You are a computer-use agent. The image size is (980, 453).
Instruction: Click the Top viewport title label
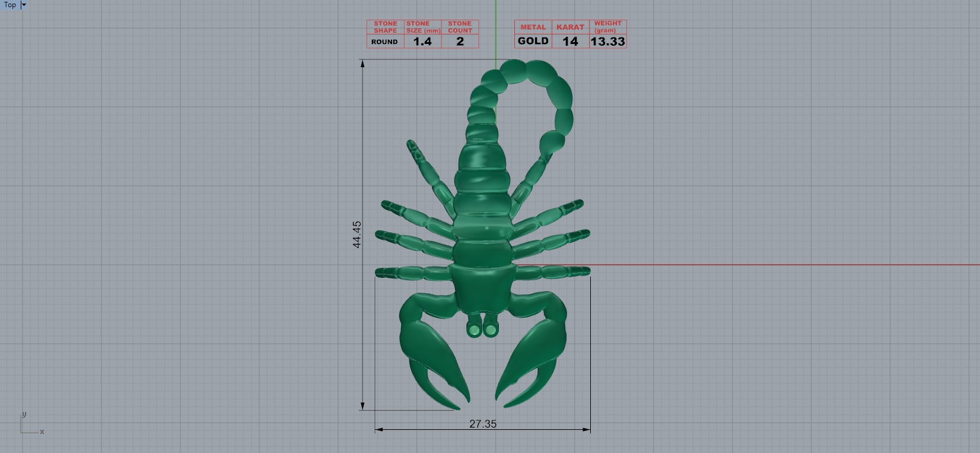pos(10,5)
